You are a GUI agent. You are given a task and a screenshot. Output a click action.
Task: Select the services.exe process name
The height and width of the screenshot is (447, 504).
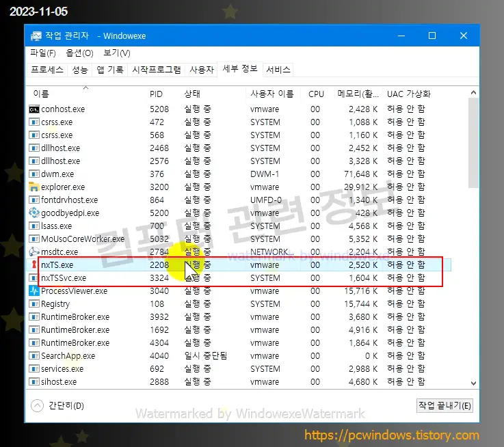[x=62, y=369]
